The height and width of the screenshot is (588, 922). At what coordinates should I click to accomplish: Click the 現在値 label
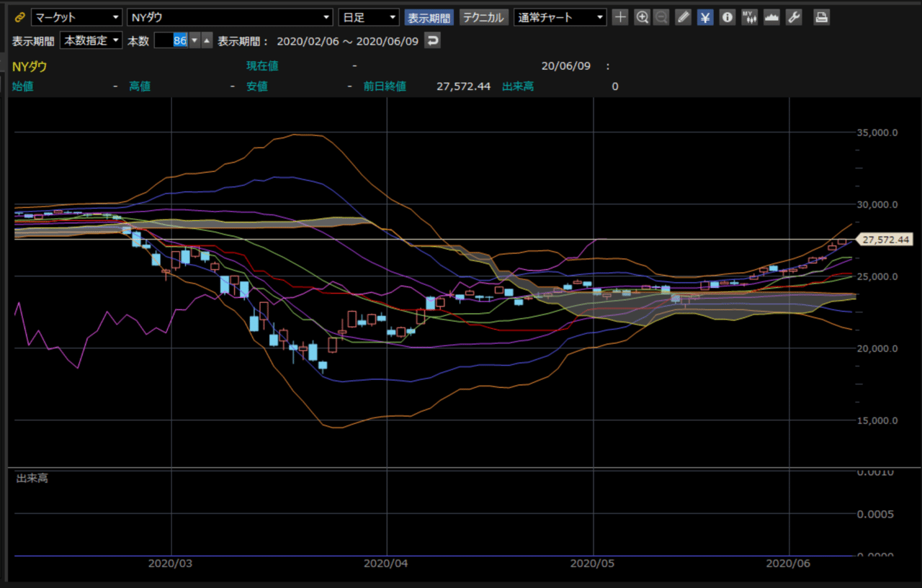[x=262, y=66]
